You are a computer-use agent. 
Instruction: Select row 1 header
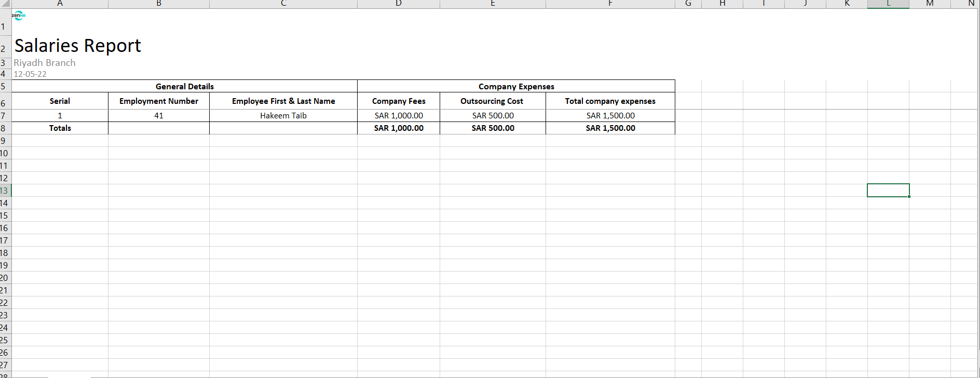click(x=5, y=22)
